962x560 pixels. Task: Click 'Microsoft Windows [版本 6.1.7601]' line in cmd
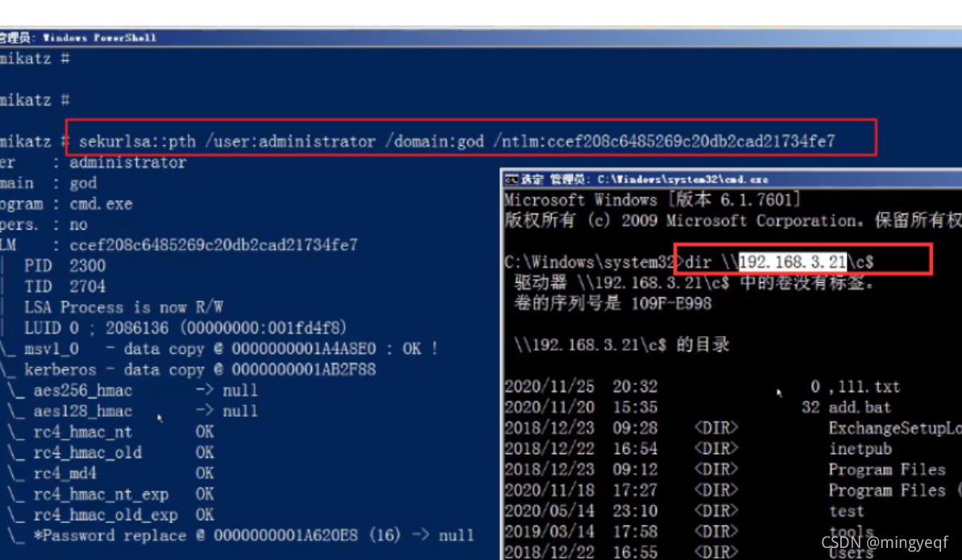click(x=652, y=200)
